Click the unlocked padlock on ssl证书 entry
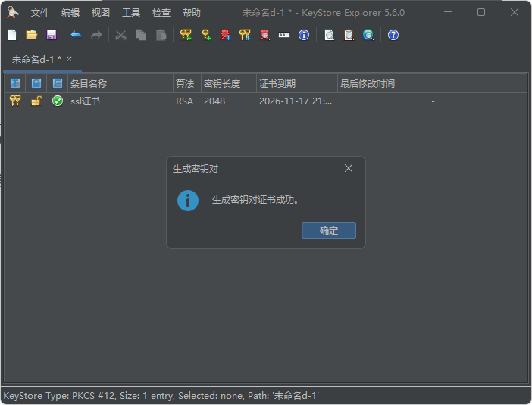The image size is (532, 405). click(x=36, y=101)
